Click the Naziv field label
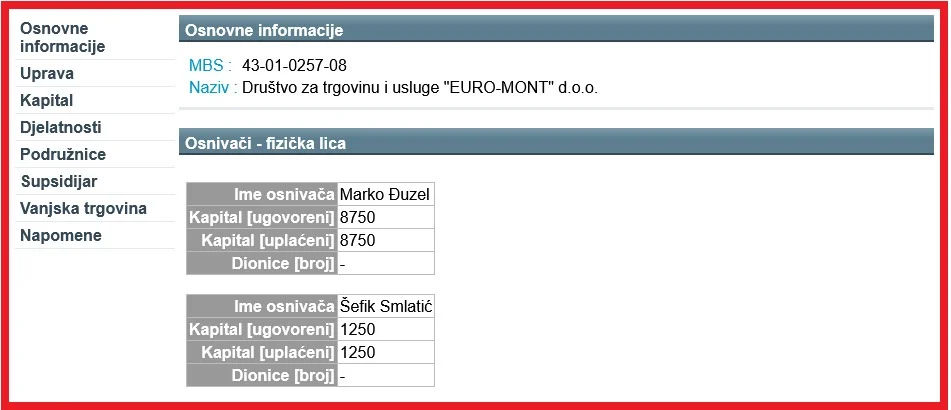The height and width of the screenshot is (410, 951). click(210, 88)
